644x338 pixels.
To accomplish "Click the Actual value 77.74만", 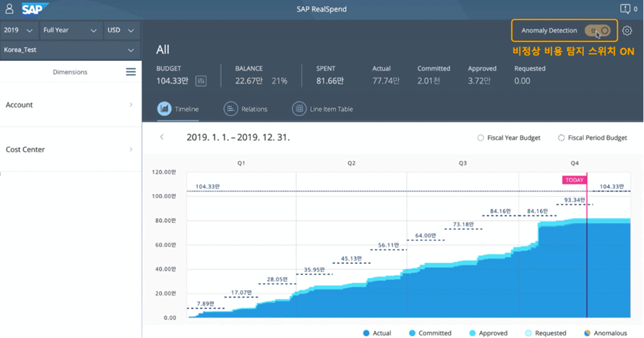I will click(x=386, y=81).
